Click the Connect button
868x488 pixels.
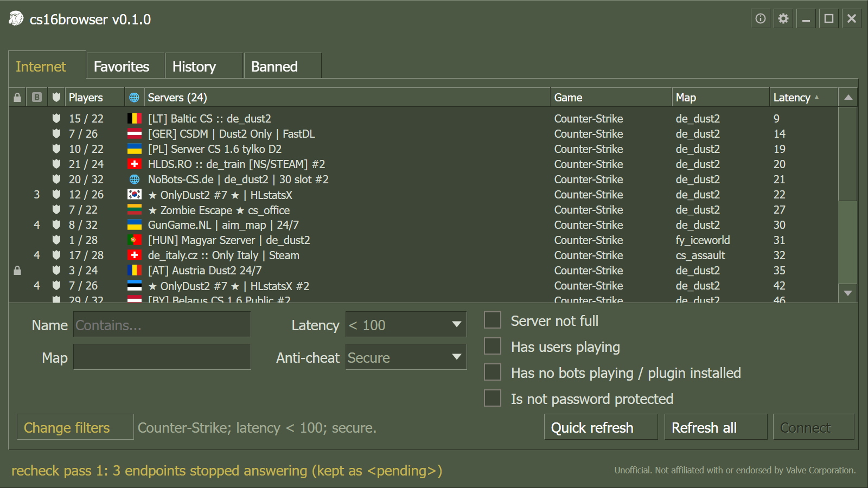click(814, 427)
